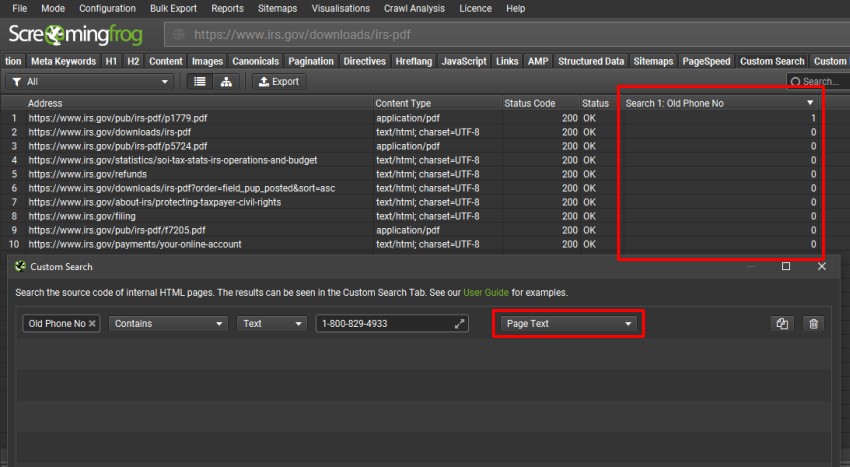Switch to the AMP tab
The width and height of the screenshot is (850, 467).
click(x=538, y=61)
